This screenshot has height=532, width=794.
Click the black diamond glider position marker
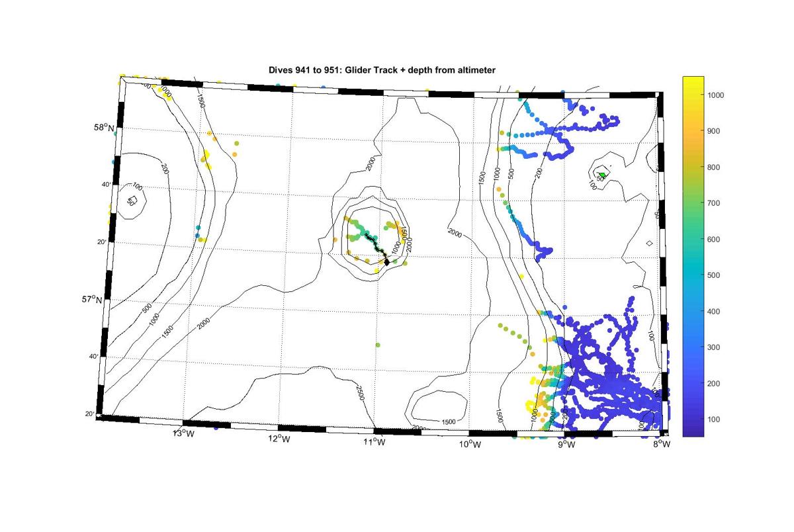pos(387,261)
